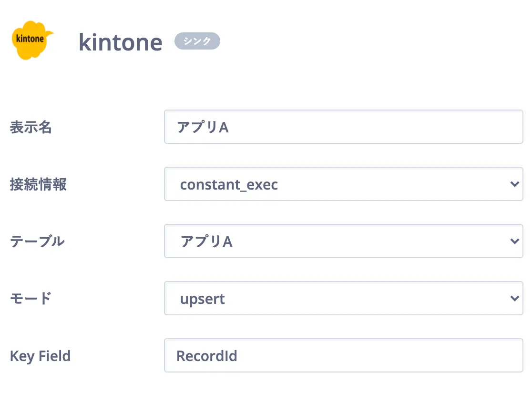Image resolution: width=532 pixels, height=402 pixels.
Task: Click the upsert selected value text
Action: point(202,299)
